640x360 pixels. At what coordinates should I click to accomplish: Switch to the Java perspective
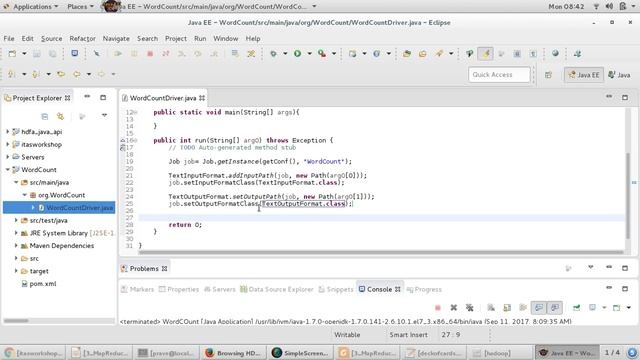pos(619,75)
